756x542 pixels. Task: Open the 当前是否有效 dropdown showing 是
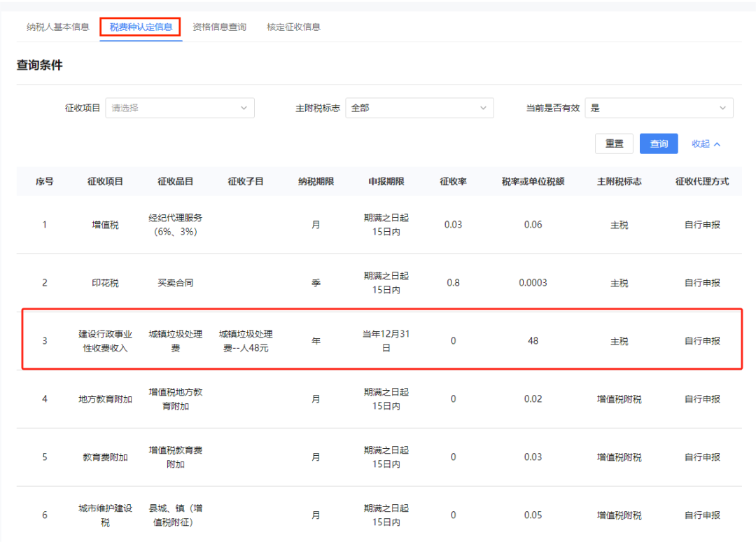point(659,108)
